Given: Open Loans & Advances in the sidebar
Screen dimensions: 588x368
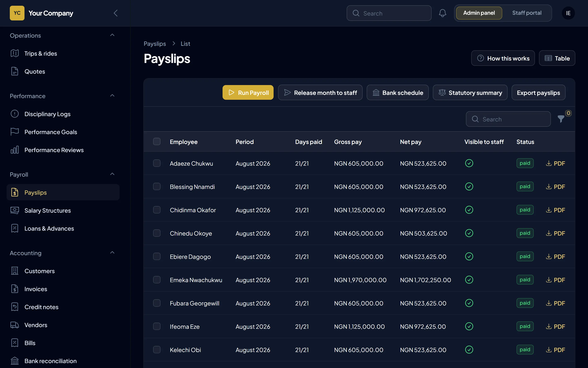Looking at the screenshot, I should pos(63,229).
